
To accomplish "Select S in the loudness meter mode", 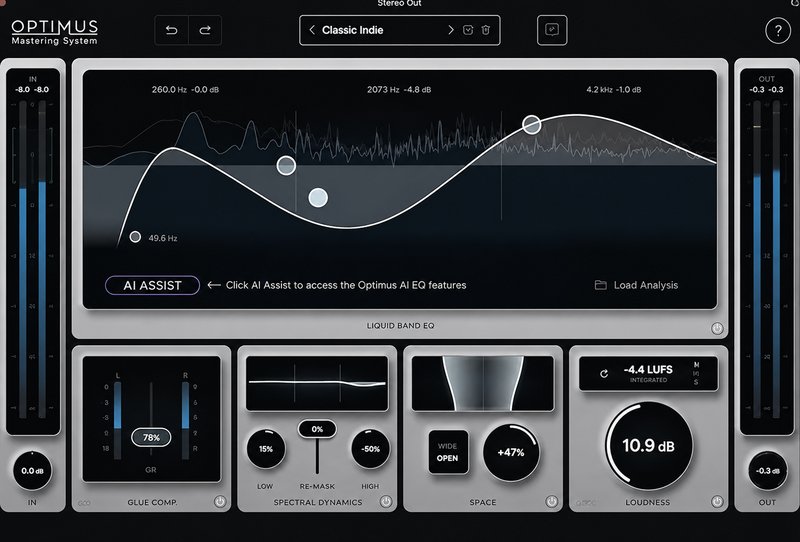I will 696,382.
